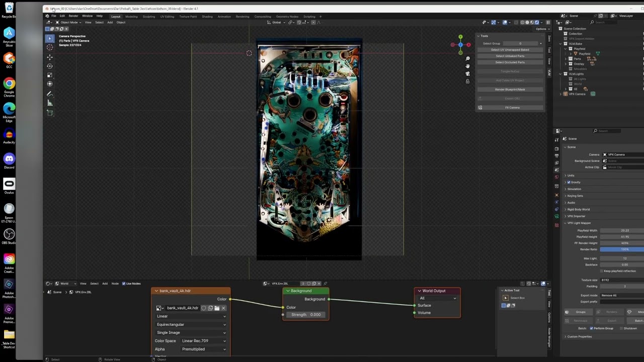The height and width of the screenshot is (362, 644).
Task: Enable Shutdown batch checkbox
Action: point(620,328)
